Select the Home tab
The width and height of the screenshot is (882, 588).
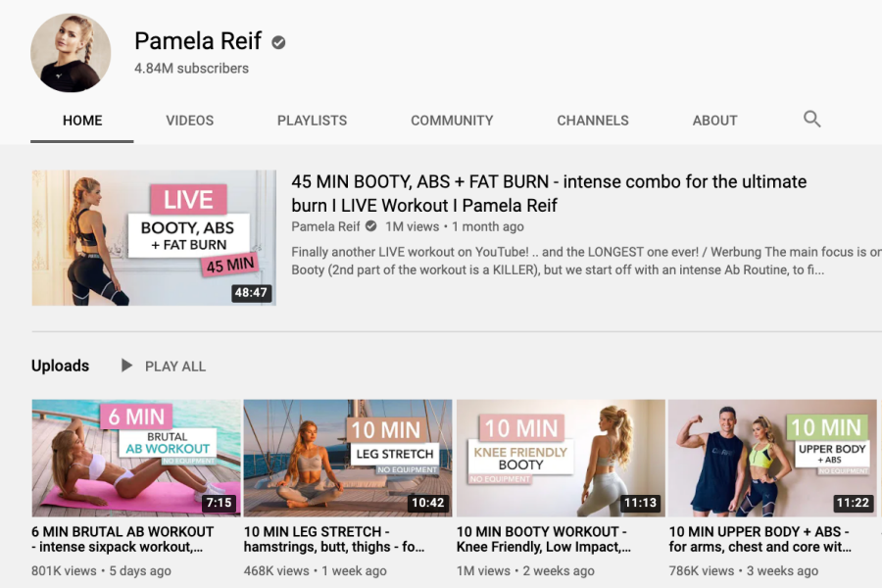82,121
